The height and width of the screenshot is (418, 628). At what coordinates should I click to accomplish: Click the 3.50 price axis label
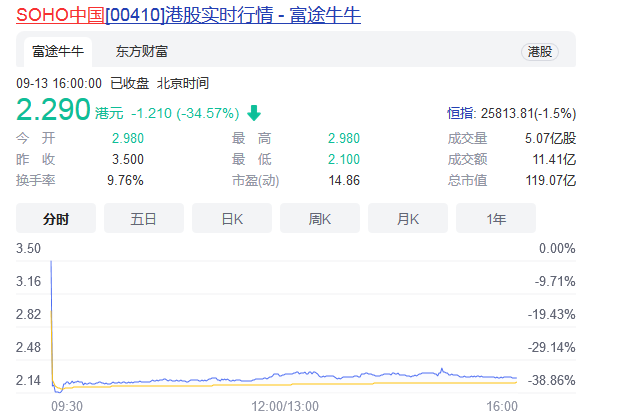coord(28,248)
